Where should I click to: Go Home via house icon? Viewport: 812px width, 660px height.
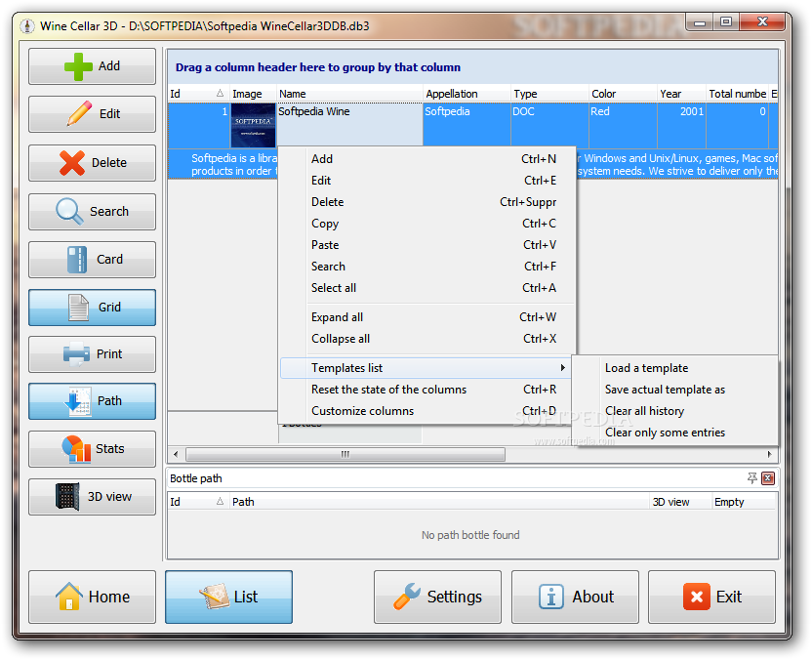click(69, 597)
